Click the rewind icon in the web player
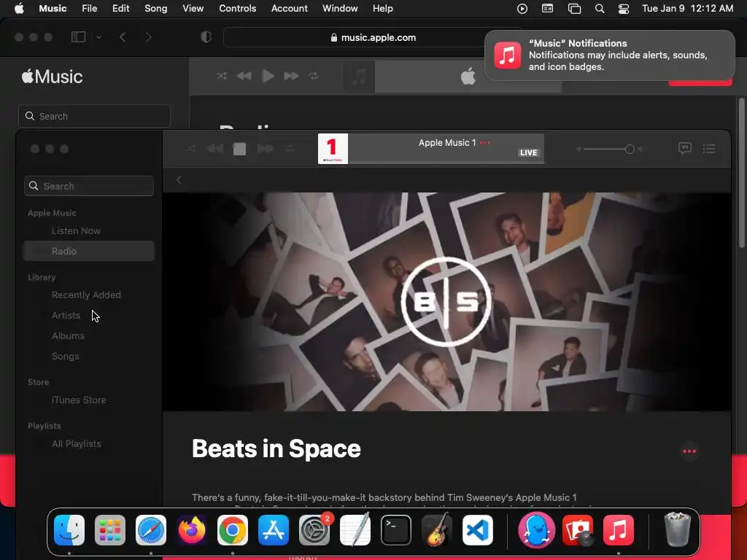 coord(244,76)
